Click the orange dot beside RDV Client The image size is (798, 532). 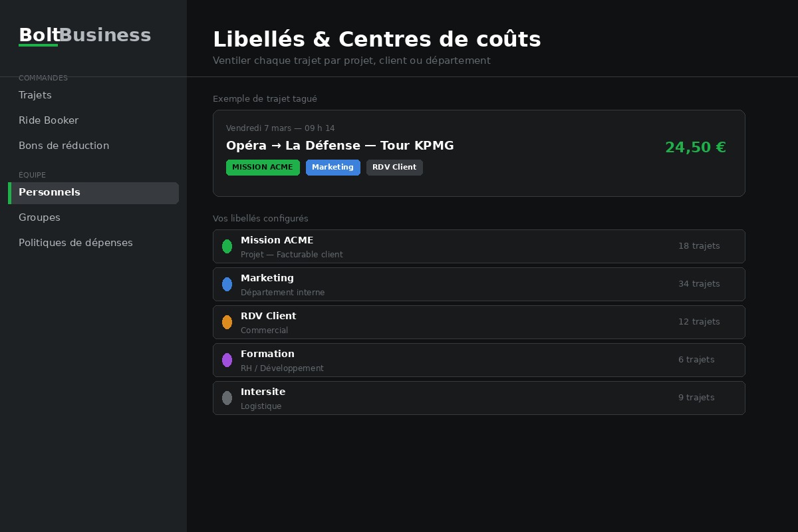(227, 322)
